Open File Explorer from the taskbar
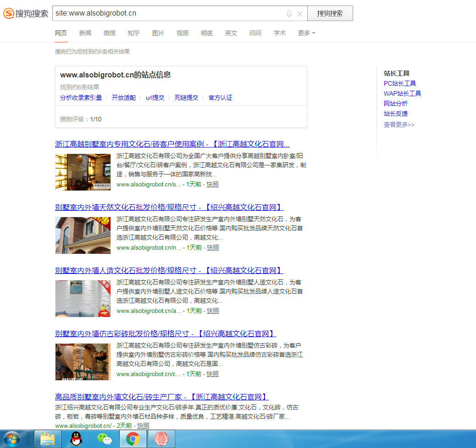Image resolution: width=476 pixels, height=448 pixels. (x=48, y=439)
